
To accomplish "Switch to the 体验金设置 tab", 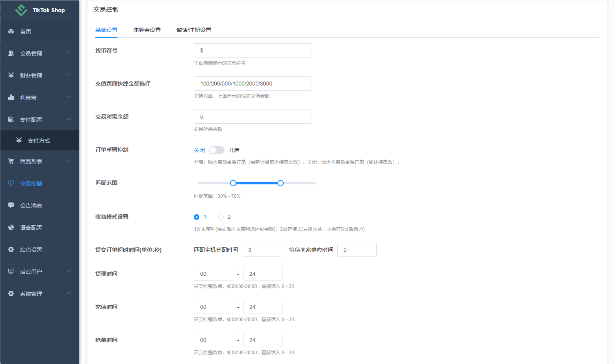I will (147, 30).
